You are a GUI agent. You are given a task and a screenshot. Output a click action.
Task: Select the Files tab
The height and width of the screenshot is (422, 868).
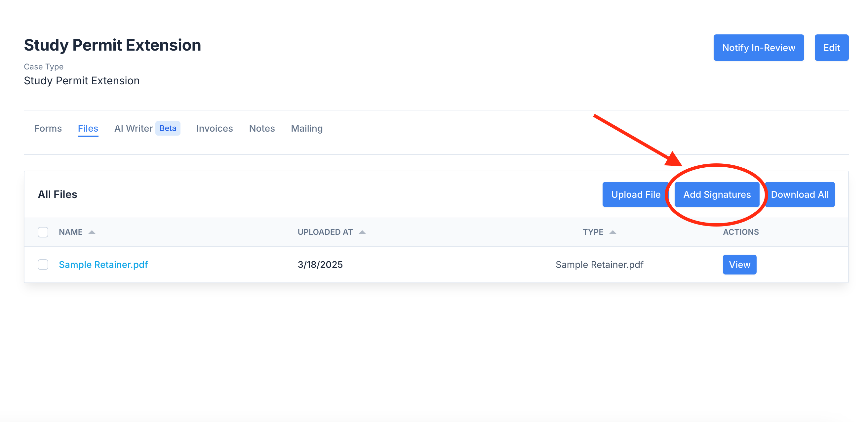88,128
